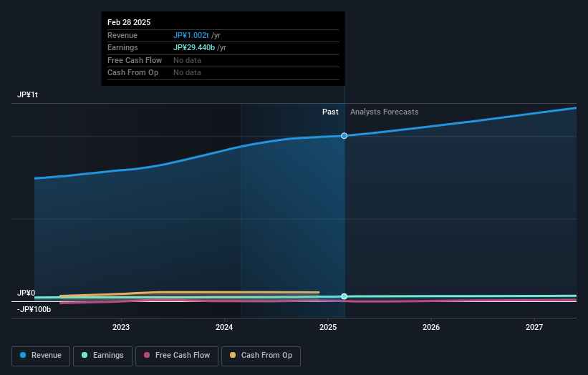Click the JP¥0 y-axis label
The image size is (588, 375).
coord(26,293)
